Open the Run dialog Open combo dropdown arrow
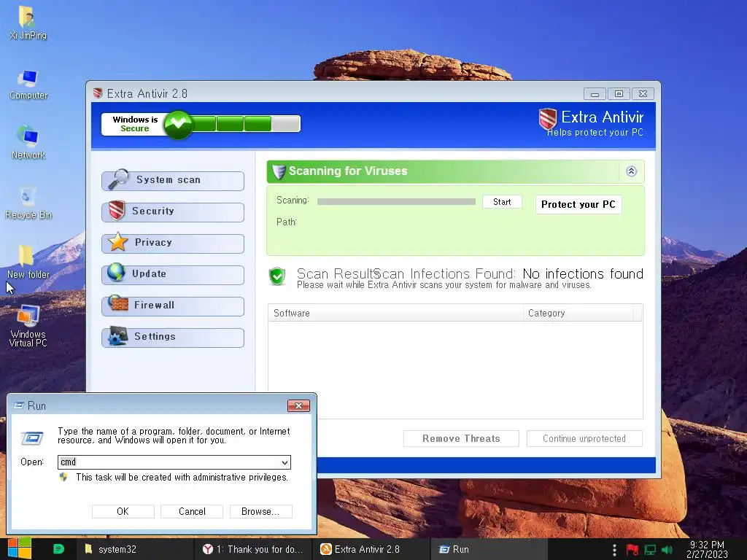The image size is (747, 560). 285,462
